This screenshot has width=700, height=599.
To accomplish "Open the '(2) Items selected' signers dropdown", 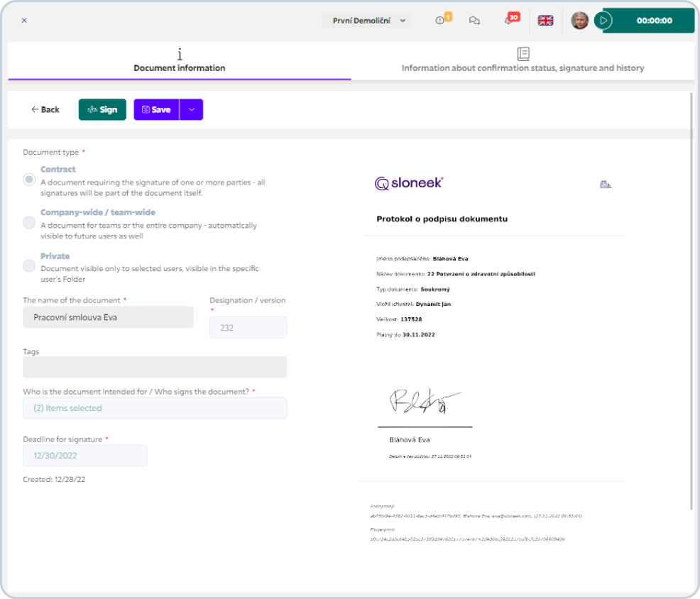I will tap(155, 408).
